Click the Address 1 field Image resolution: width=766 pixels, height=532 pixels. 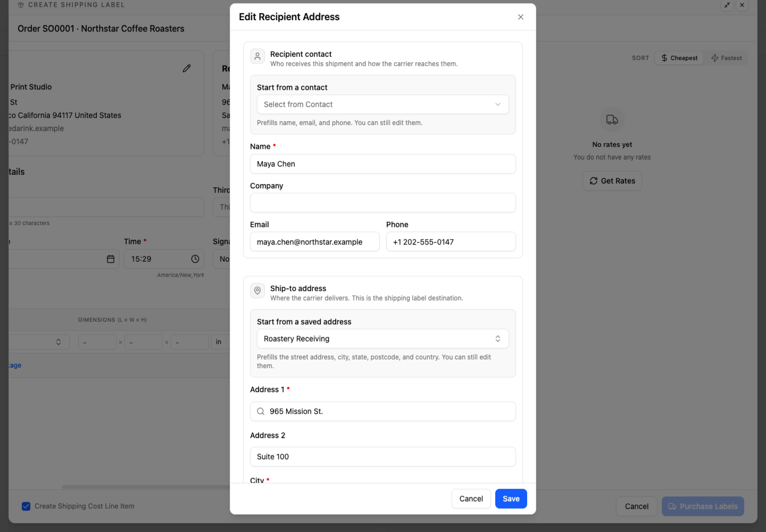[x=383, y=411]
